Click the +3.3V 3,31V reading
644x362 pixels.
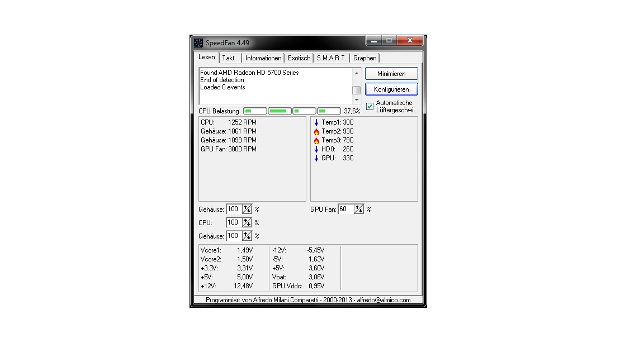point(227,268)
